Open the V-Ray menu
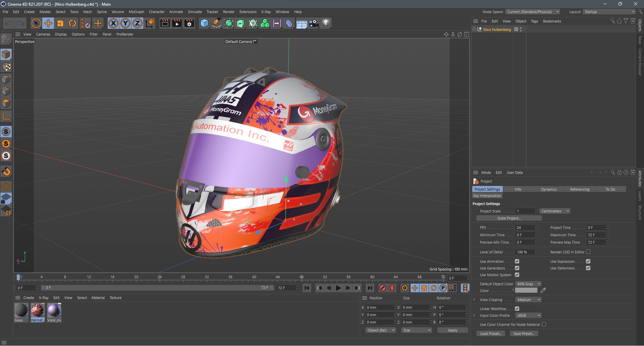The height and width of the screenshot is (346, 644). coord(266,12)
